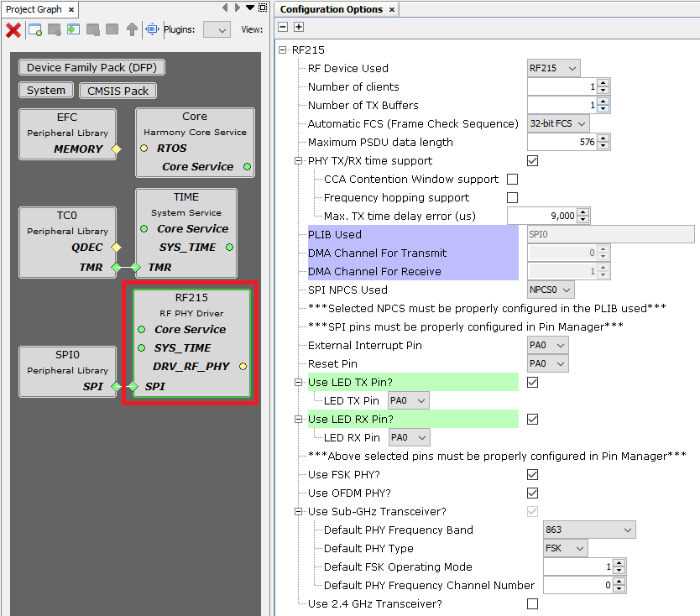Open the External Interrupt Pin dropdown

click(x=548, y=345)
